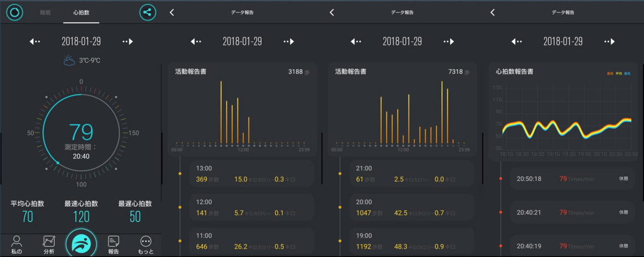Open the 報告 report icon in bottom navigation

113,245
